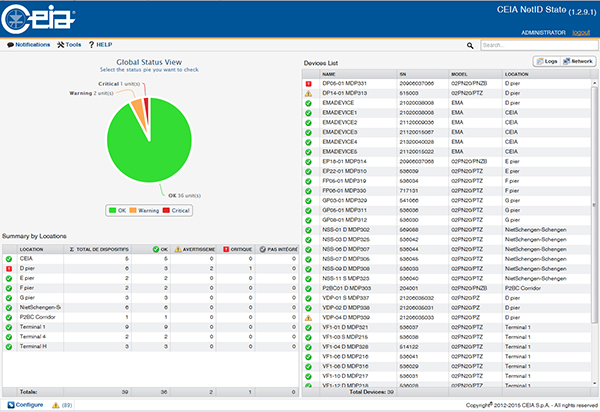Click OK status icon of G pier location
The height and width of the screenshot is (412, 600).
click(x=9, y=298)
